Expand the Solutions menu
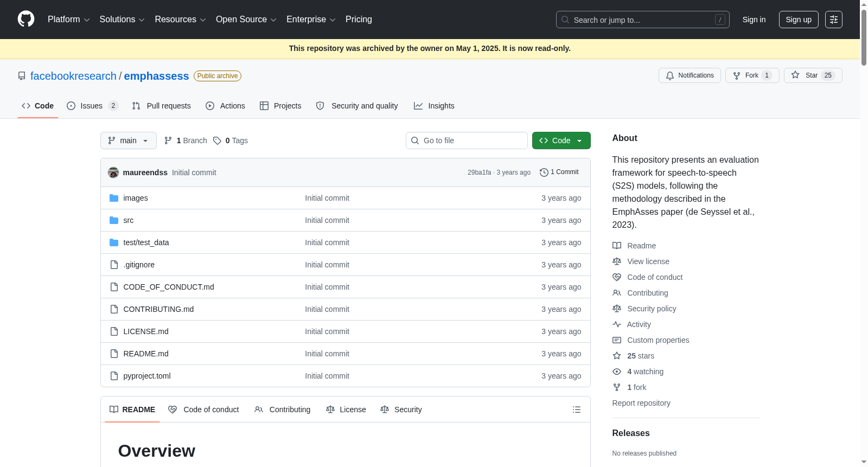Viewport: 868px width, 467px height. [x=122, y=20]
